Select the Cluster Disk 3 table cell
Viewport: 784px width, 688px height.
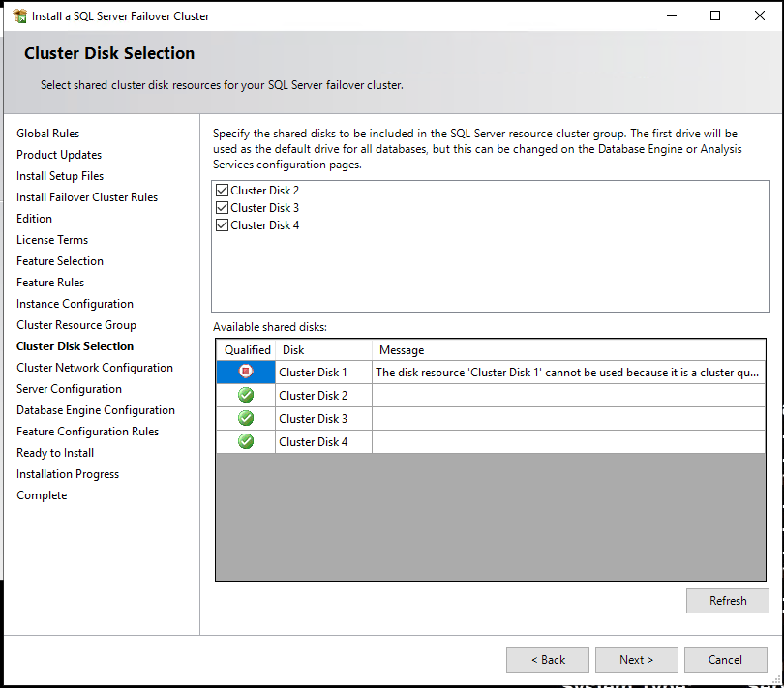[323, 418]
